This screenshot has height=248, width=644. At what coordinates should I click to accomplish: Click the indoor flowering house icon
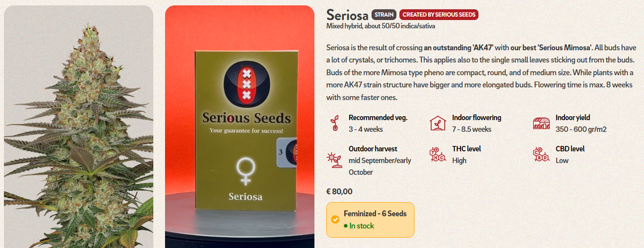tap(438, 123)
